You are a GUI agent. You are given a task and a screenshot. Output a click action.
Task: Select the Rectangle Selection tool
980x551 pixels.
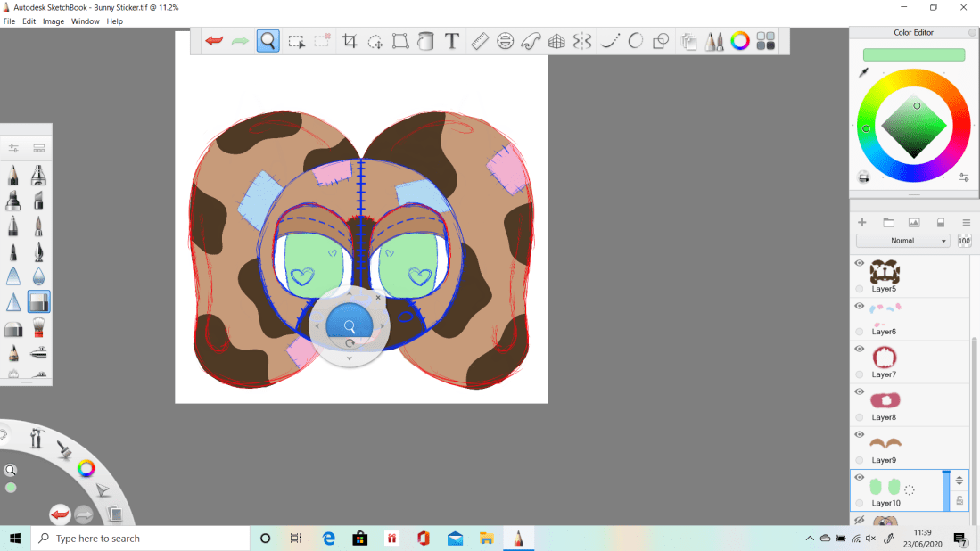pos(296,41)
